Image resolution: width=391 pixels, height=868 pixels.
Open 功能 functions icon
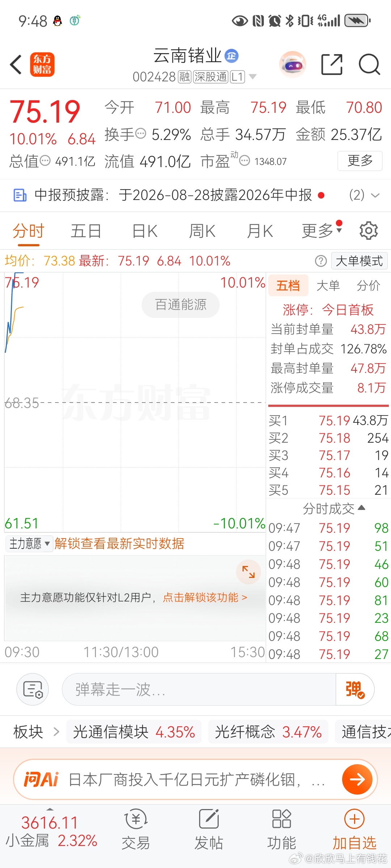point(282,829)
